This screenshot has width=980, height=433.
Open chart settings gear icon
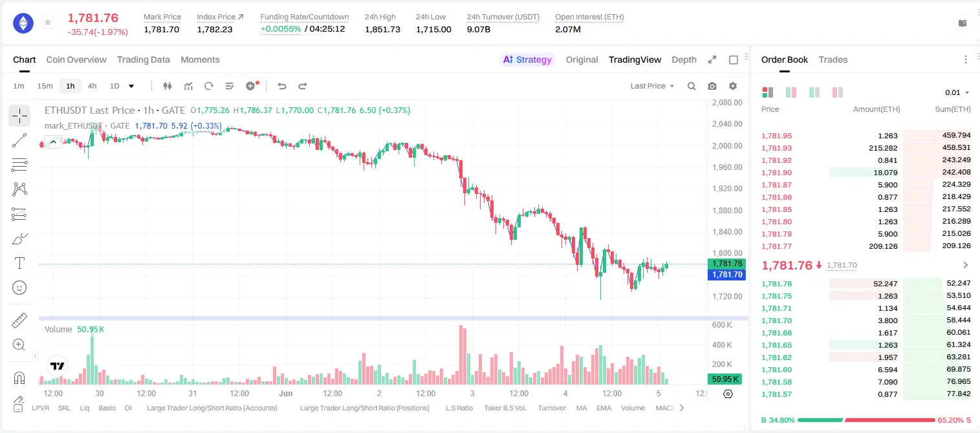733,86
